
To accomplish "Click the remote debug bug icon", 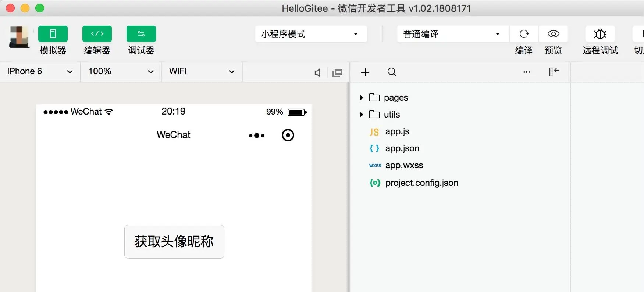I will point(600,34).
